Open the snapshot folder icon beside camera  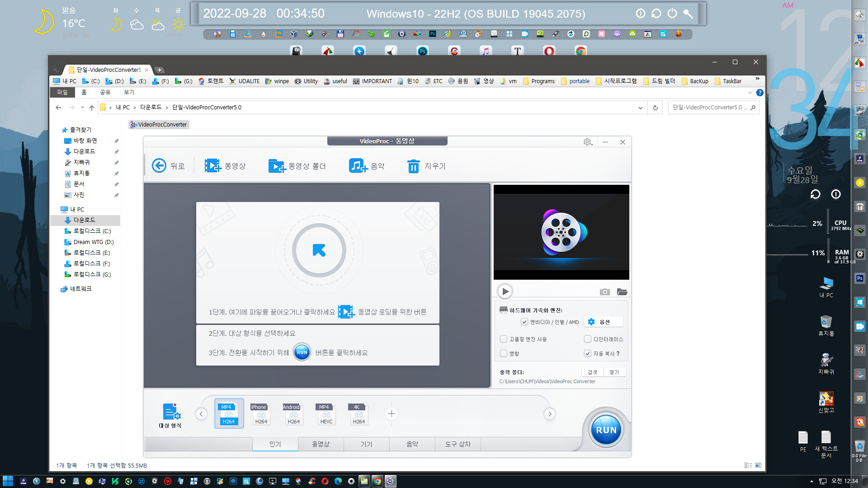pyautogui.click(x=622, y=292)
